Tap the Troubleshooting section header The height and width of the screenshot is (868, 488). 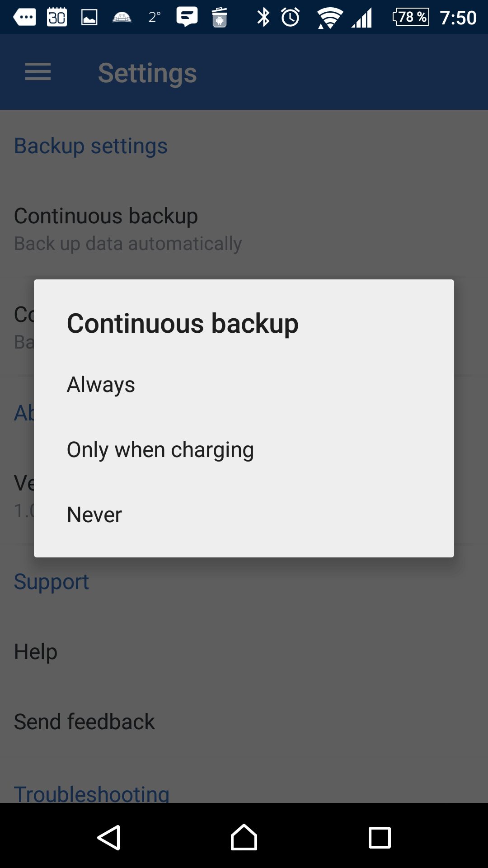click(x=92, y=794)
